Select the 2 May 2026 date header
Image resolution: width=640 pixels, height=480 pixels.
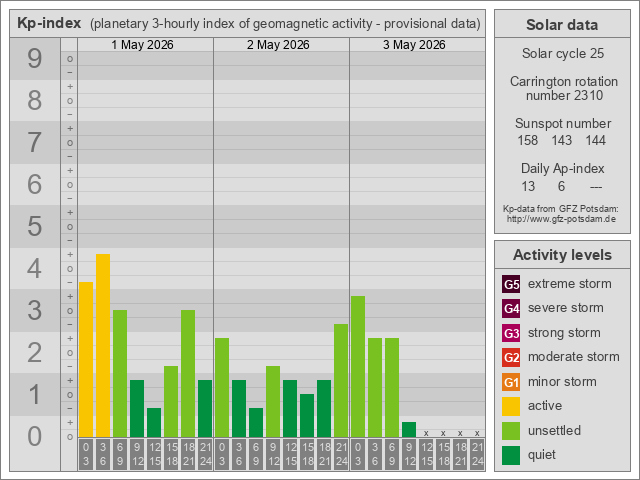(x=278, y=44)
